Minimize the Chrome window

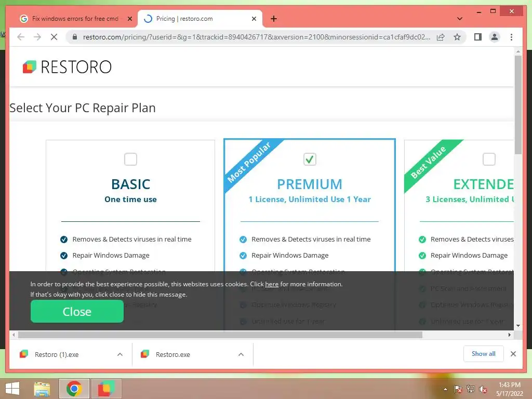478,11
